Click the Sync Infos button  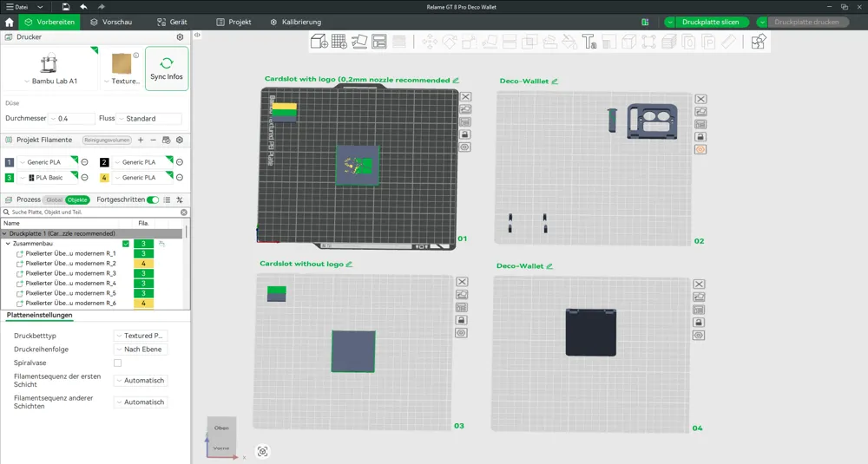point(167,69)
